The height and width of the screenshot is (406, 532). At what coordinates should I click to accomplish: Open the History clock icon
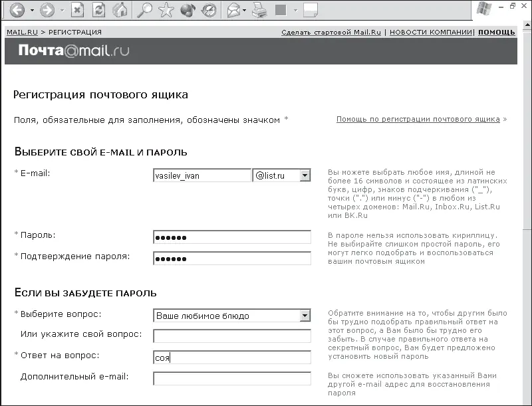[x=208, y=11]
